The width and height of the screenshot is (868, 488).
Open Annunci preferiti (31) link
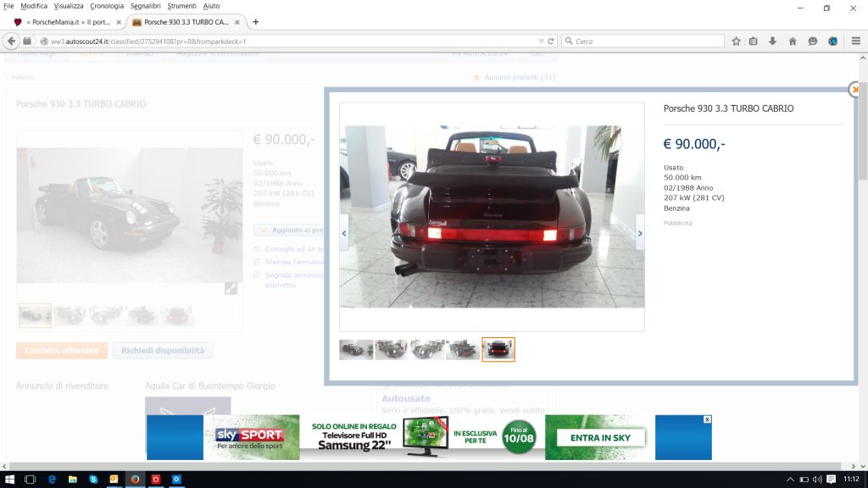click(520, 77)
